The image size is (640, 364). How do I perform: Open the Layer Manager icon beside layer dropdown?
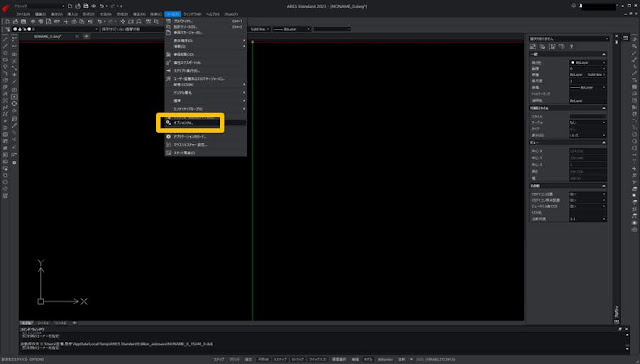pyautogui.click(x=7, y=29)
